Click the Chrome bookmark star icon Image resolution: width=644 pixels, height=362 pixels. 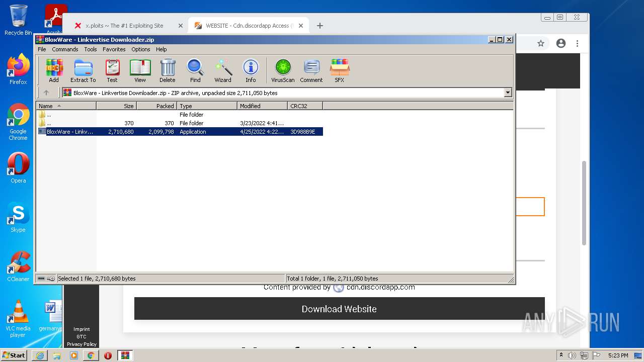coord(541,44)
